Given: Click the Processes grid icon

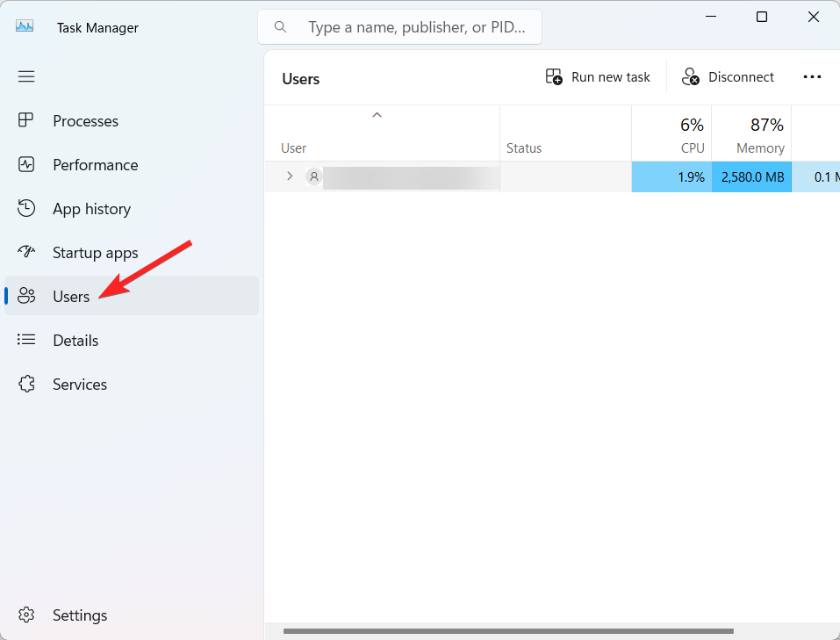Looking at the screenshot, I should [x=25, y=120].
